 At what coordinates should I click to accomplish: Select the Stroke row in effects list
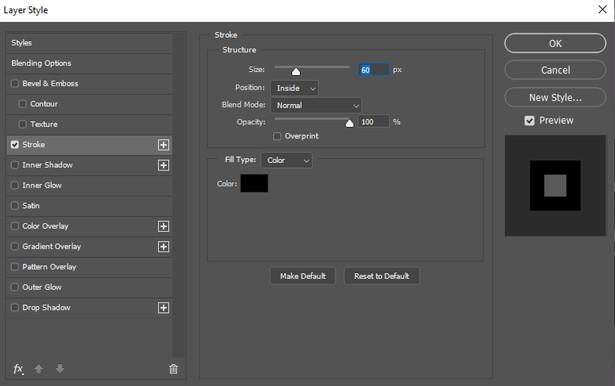[89, 145]
